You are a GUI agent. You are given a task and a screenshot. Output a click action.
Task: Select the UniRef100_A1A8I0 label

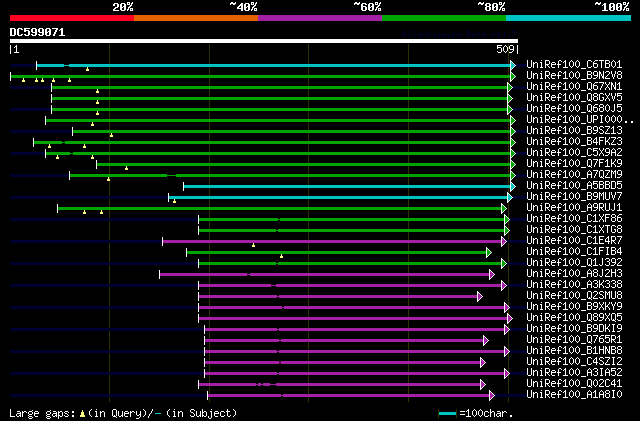click(574, 395)
